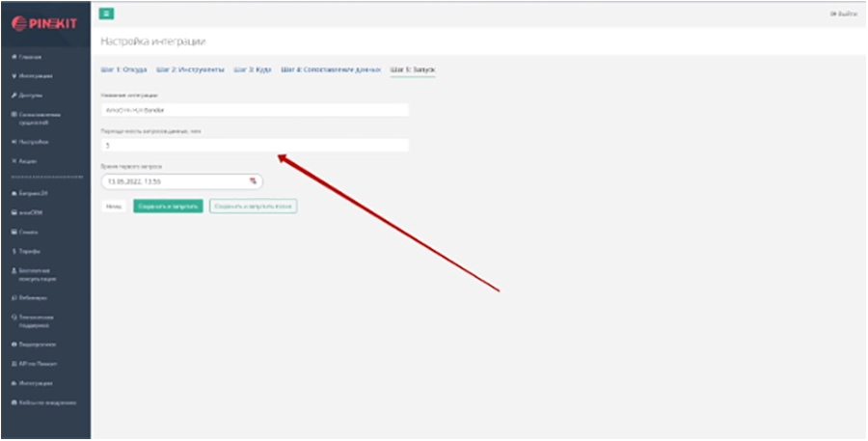Switch to Шаг 3: Куда tab
Screen dimensions: 868x441
253,69
